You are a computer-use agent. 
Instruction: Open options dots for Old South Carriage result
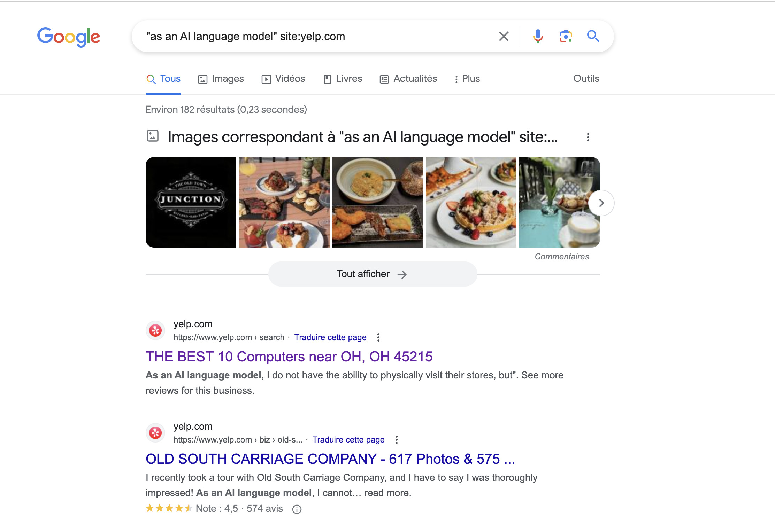pyautogui.click(x=396, y=440)
